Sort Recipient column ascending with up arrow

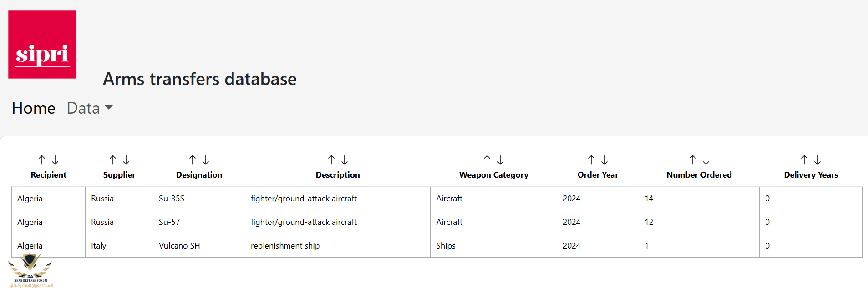(x=42, y=160)
